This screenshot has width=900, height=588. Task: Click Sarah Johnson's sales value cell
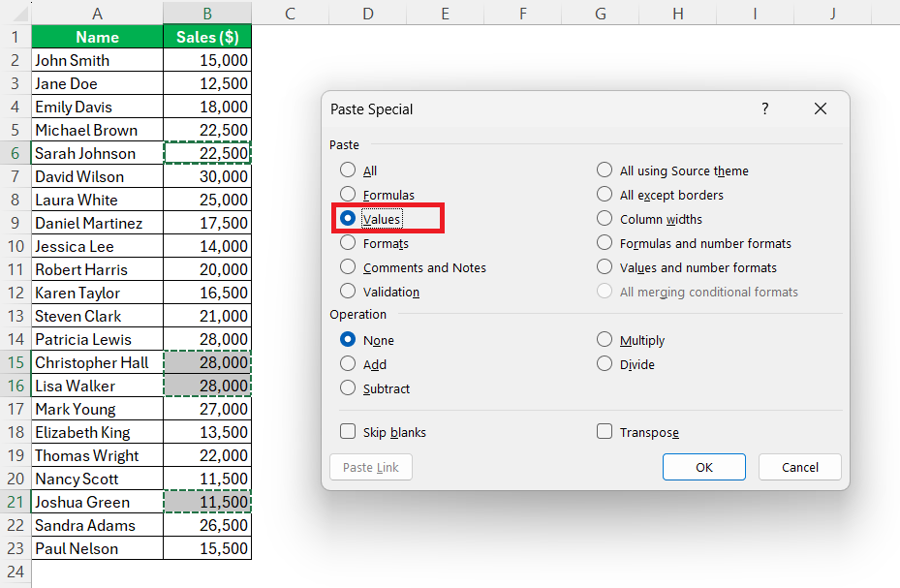pyautogui.click(x=207, y=153)
